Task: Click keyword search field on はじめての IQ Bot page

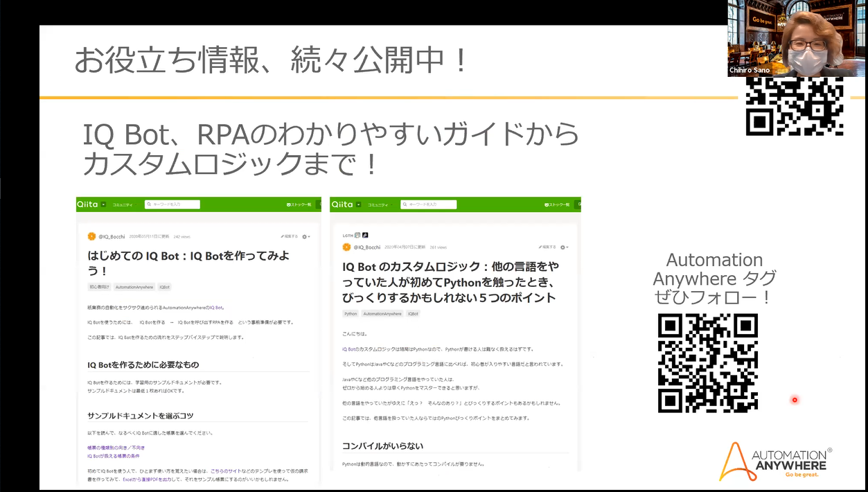Action: coord(172,204)
